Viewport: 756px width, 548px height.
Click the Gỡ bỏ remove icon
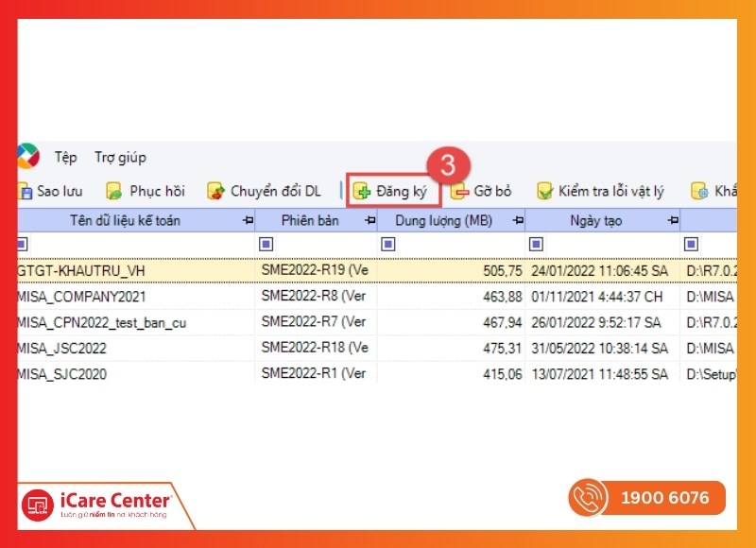click(x=459, y=192)
